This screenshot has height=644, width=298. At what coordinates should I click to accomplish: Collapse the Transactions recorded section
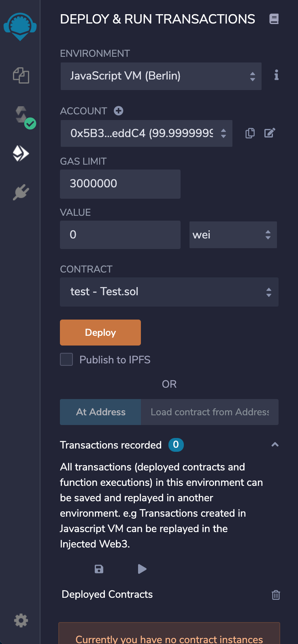(275, 445)
